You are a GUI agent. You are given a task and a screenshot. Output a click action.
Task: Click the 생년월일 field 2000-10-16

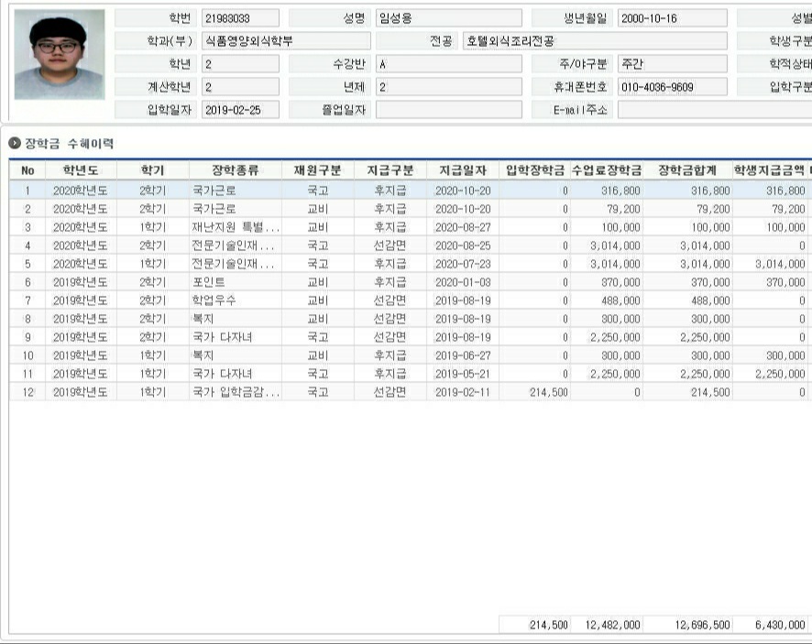pos(672,18)
